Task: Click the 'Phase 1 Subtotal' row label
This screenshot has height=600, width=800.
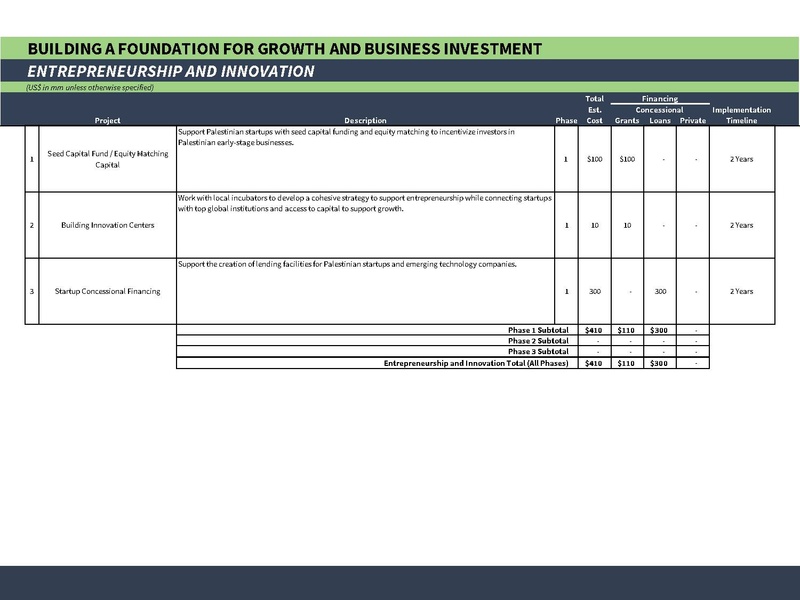Action: click(x=538, y=330)
